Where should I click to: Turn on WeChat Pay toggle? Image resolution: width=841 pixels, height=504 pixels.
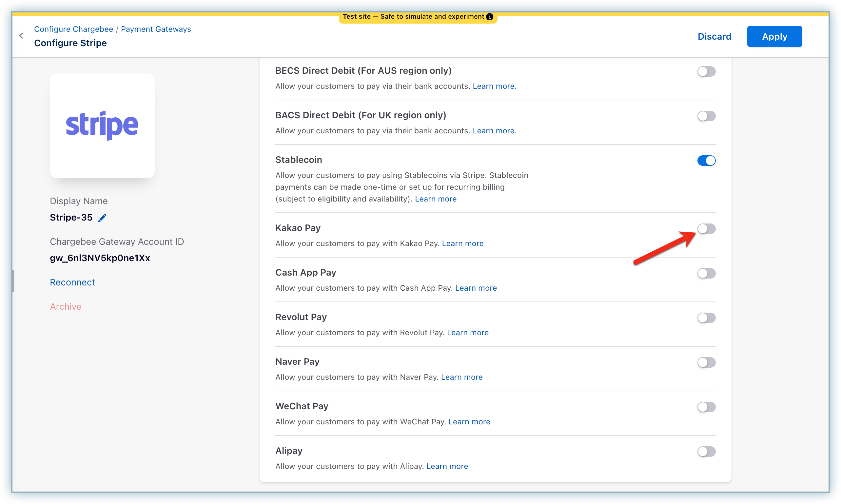(706, 407)
